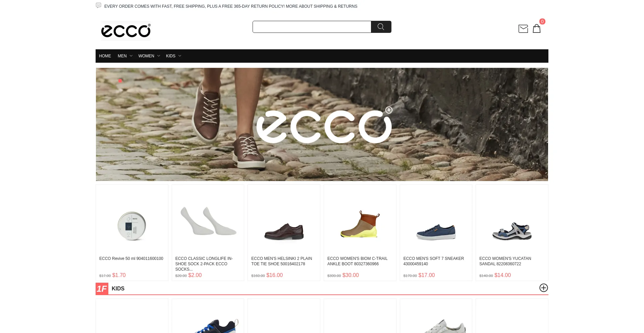644x333 pixels.
Task: Click inside the search input field
Action: point(312,27)
